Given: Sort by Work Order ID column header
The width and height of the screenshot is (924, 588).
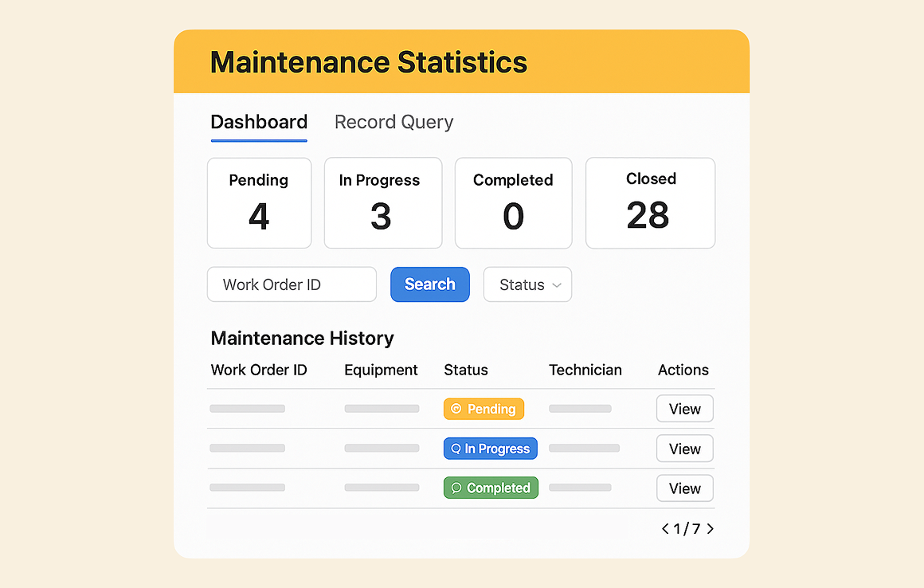Looking at the screenshot, I should 259,370.
